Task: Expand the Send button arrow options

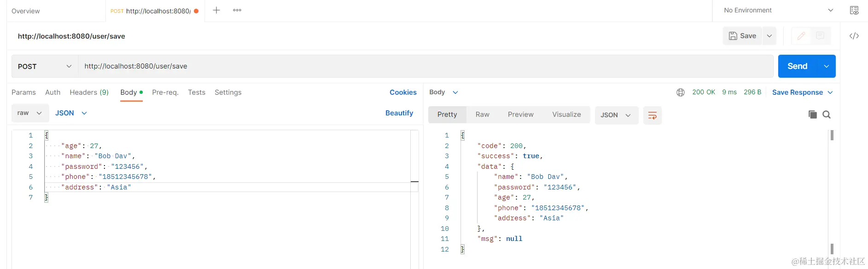Action: pos(827,66)
